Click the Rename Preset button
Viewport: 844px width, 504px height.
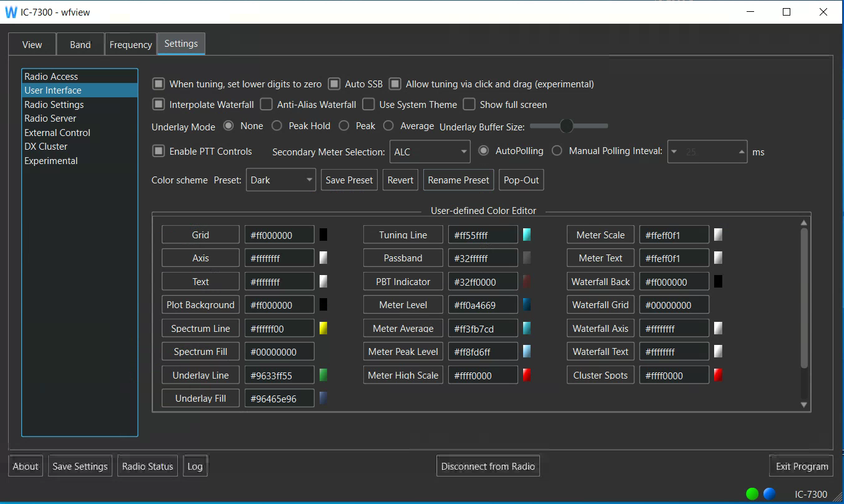[458, 180]
